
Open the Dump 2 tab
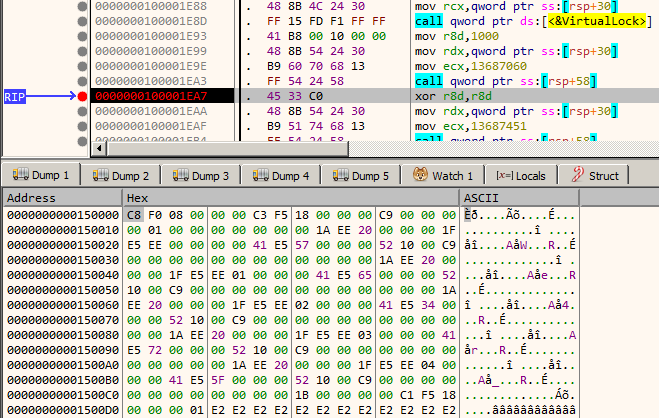pyautogui.click(x=121, y=176)
